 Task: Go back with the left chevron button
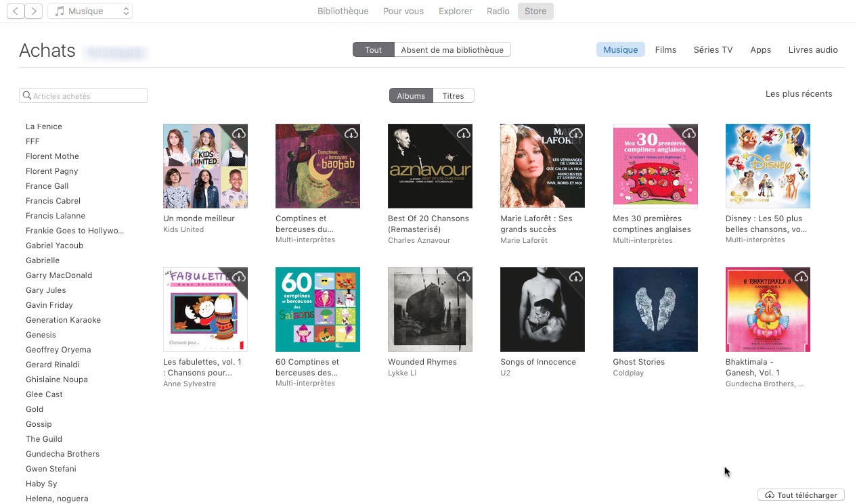15,11
